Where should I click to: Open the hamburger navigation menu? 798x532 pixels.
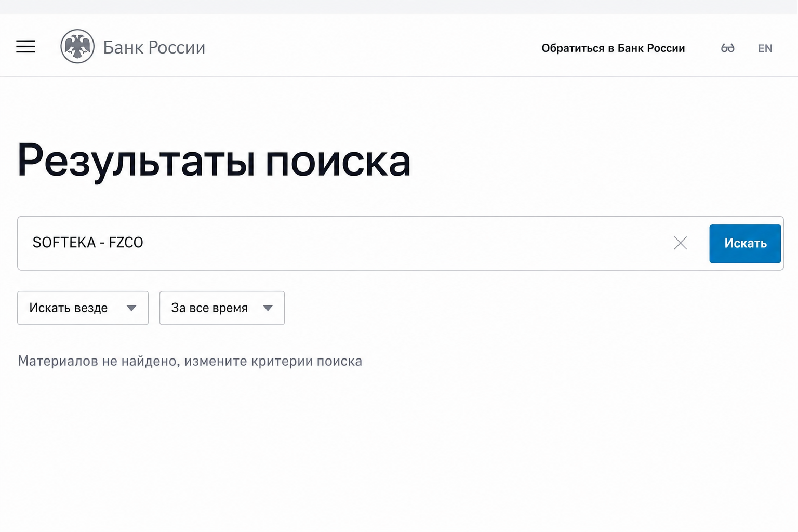[x=25, y=47]
